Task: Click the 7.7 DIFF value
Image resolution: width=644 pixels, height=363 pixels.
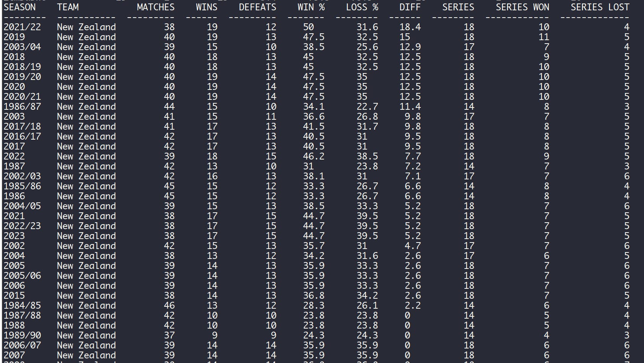Action: [413, 156]
